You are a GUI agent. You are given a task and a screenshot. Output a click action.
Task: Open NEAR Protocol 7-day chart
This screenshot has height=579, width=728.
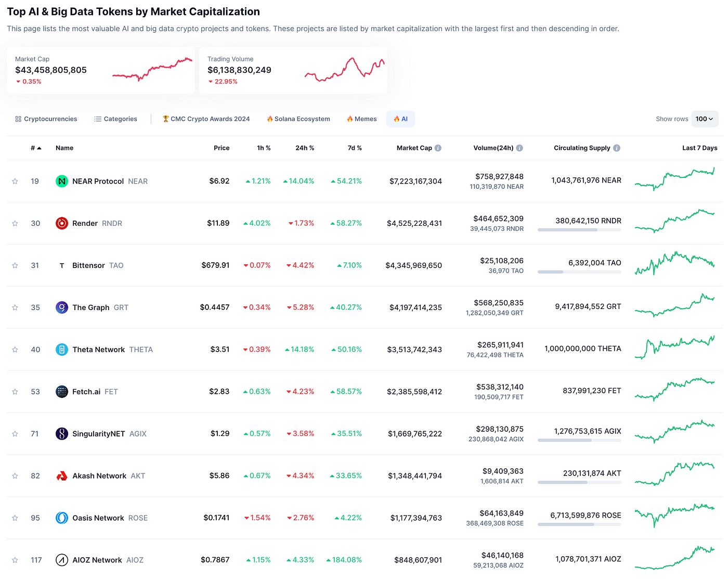675,179
